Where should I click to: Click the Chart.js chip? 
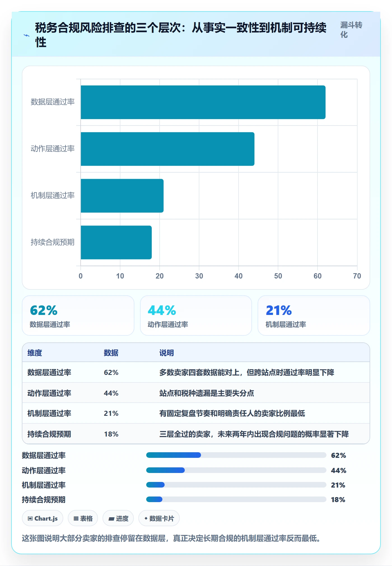43,518
